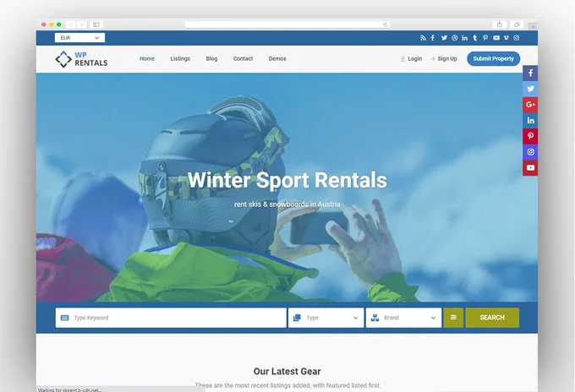Click the SEARCH button

492,318
